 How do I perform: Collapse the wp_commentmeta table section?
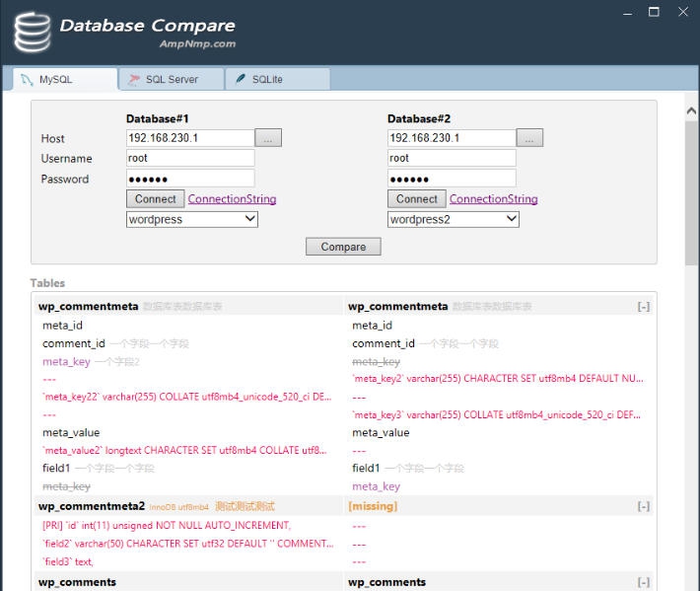[x=643, y=307]
